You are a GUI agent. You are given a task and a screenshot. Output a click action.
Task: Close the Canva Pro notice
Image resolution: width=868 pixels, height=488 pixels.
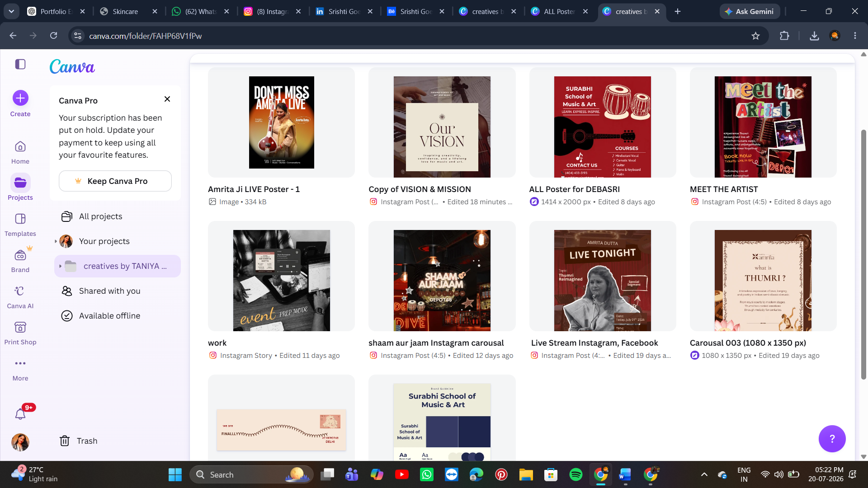coord(167,99)
